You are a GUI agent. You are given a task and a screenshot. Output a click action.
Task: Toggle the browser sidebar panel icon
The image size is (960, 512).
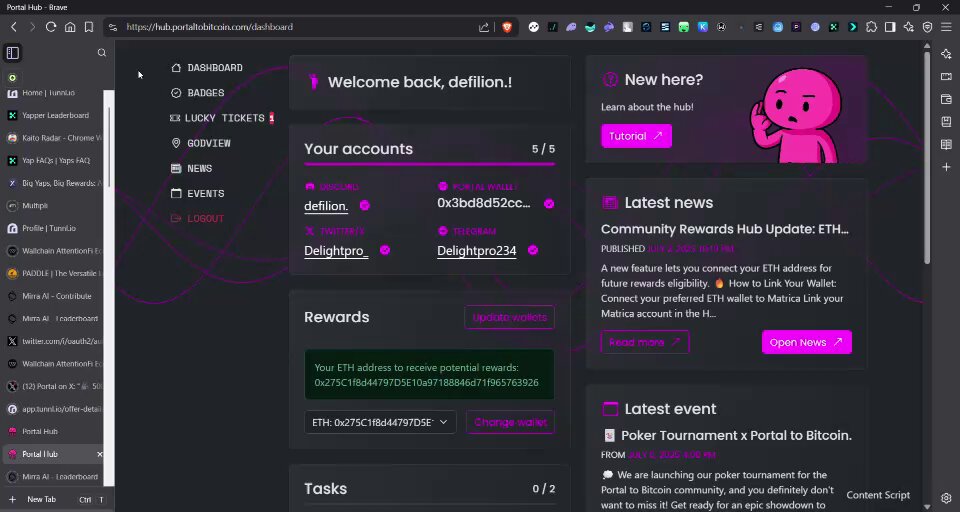[x=890, y=27]
